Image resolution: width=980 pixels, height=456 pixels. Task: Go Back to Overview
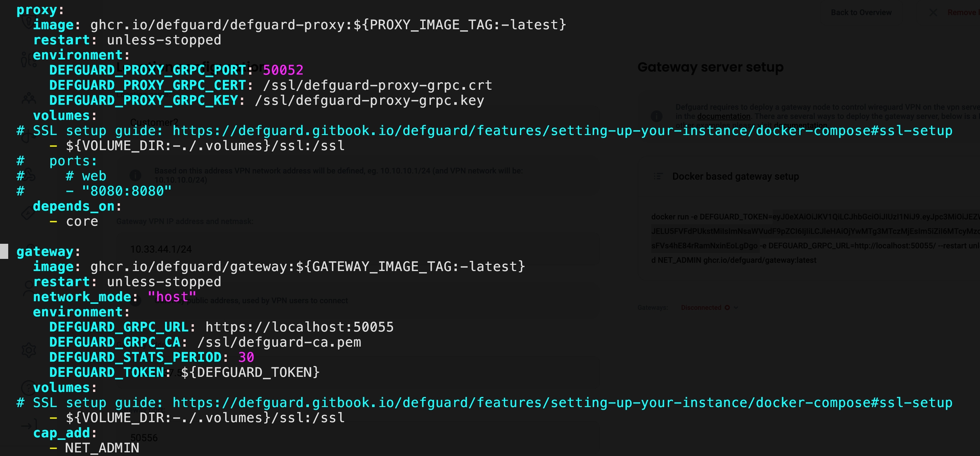861,13
